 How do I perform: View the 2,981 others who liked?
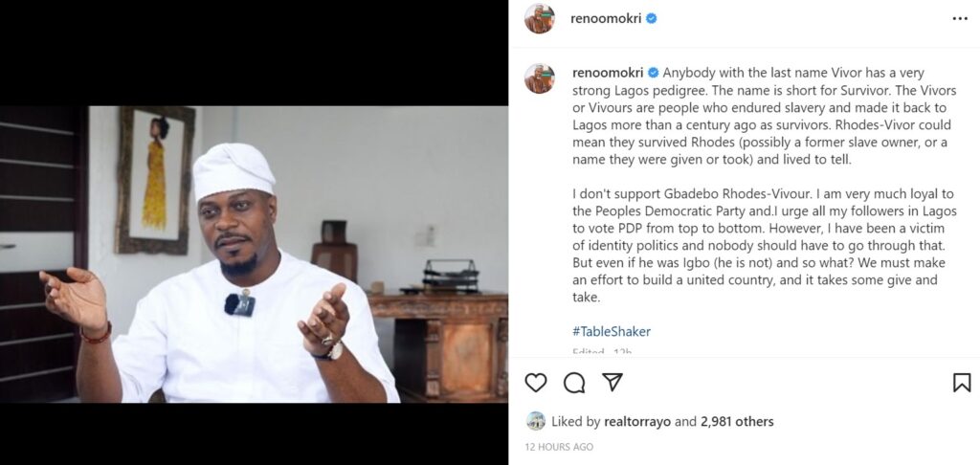(737, 421)
